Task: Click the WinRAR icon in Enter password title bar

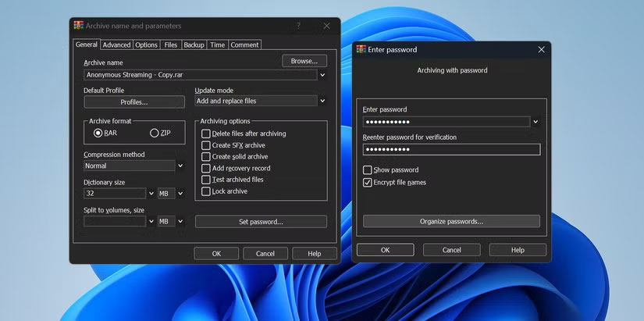Action: 361,49
